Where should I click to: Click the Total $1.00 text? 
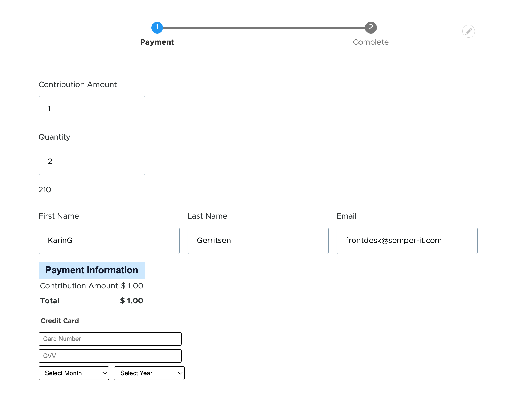click(132, 300)
